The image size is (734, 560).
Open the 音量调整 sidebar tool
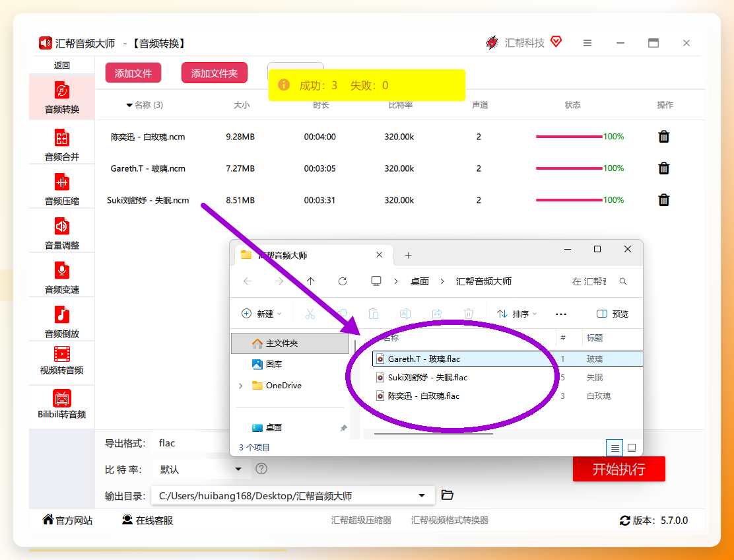point(62,233)
